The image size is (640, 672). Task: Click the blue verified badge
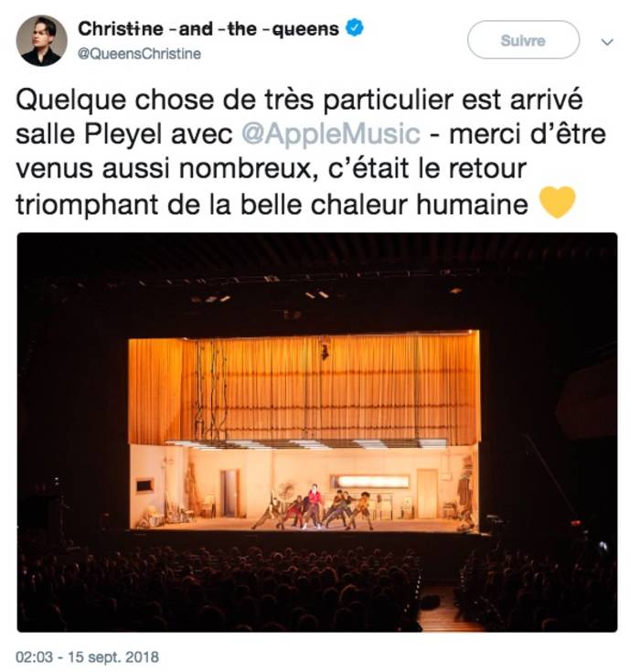[355, 28]
